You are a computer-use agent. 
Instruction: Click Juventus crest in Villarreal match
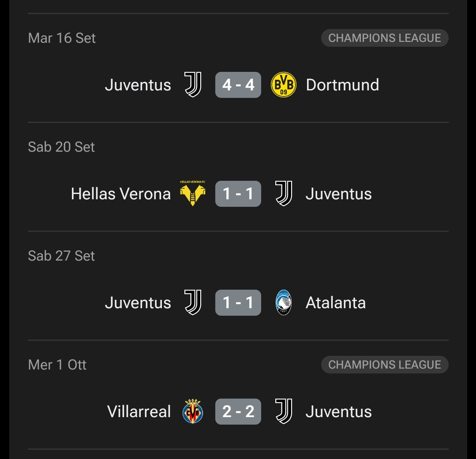tap(283, 411)
